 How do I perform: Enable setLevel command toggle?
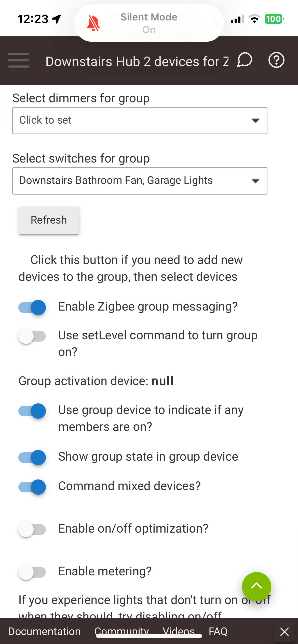32,336
